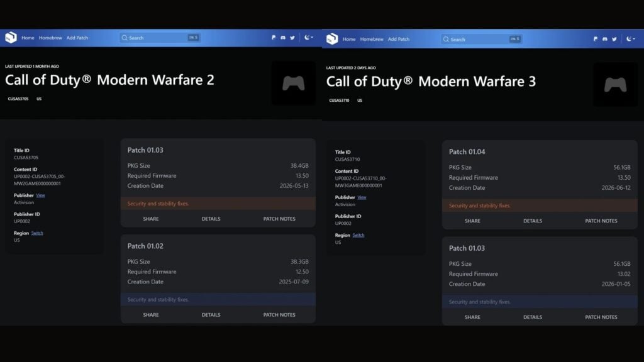Go to Home in Modern Warfare 3 window

coord(349,40)
